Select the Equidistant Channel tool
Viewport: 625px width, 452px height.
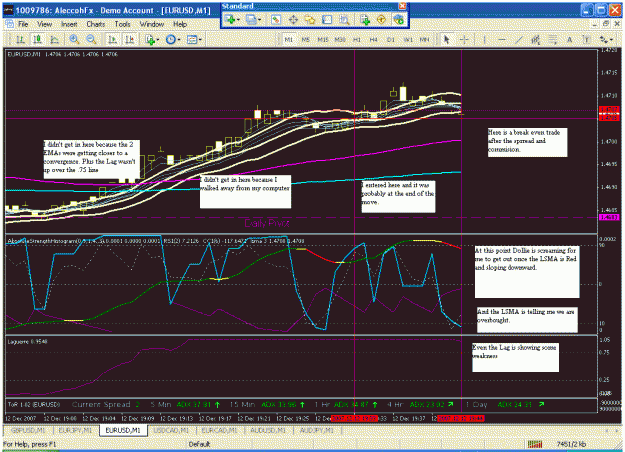click(x=535, y=39)
